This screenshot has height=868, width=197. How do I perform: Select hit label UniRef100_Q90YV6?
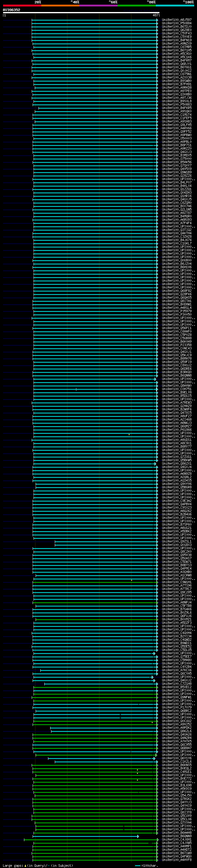[x=176, y=483]
